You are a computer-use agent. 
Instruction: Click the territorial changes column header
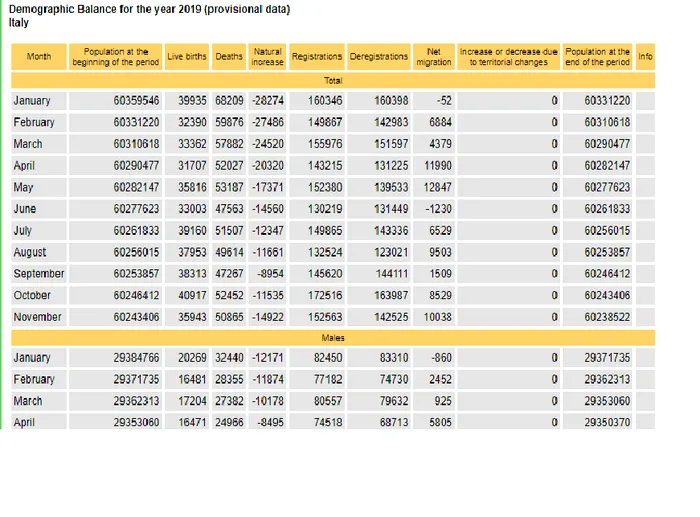pos(508,57)
